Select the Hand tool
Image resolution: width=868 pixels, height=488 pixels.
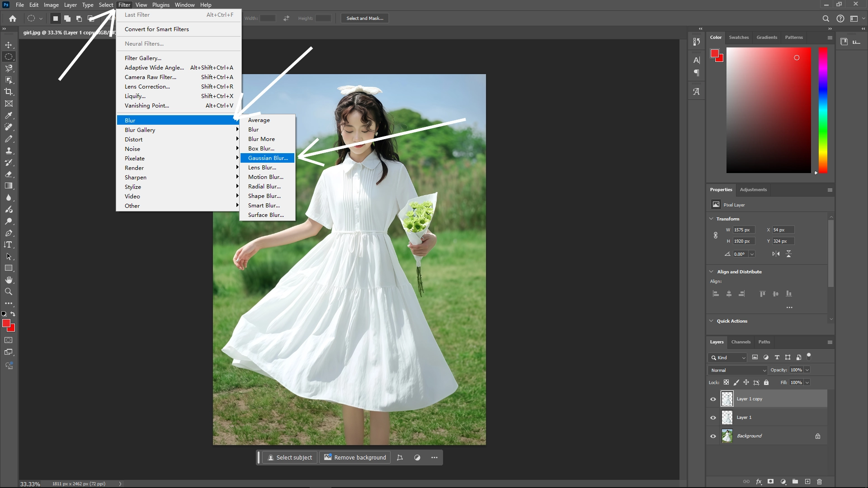click(x=8, y=280)
